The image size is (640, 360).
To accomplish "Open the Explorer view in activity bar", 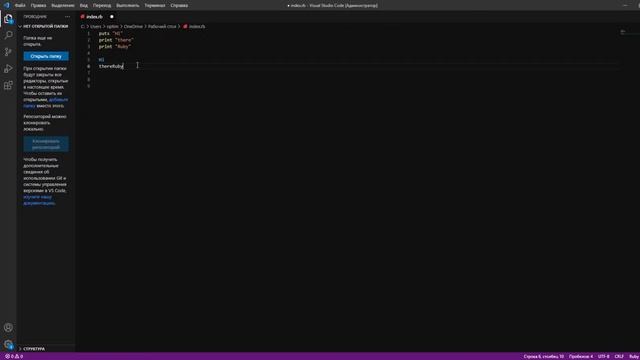I will [8, 19].
